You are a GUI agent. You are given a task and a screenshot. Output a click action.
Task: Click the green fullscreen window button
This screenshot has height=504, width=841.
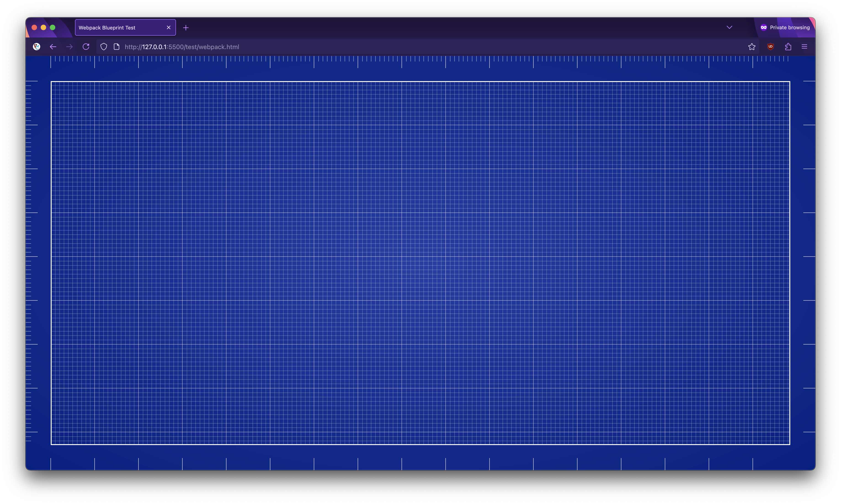point(53,27)
